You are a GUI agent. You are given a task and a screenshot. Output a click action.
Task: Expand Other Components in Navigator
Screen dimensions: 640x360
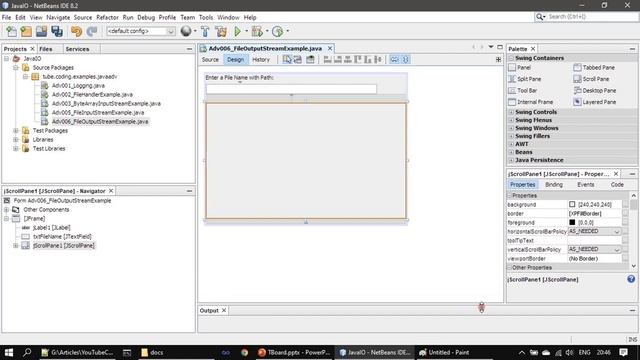7,210
